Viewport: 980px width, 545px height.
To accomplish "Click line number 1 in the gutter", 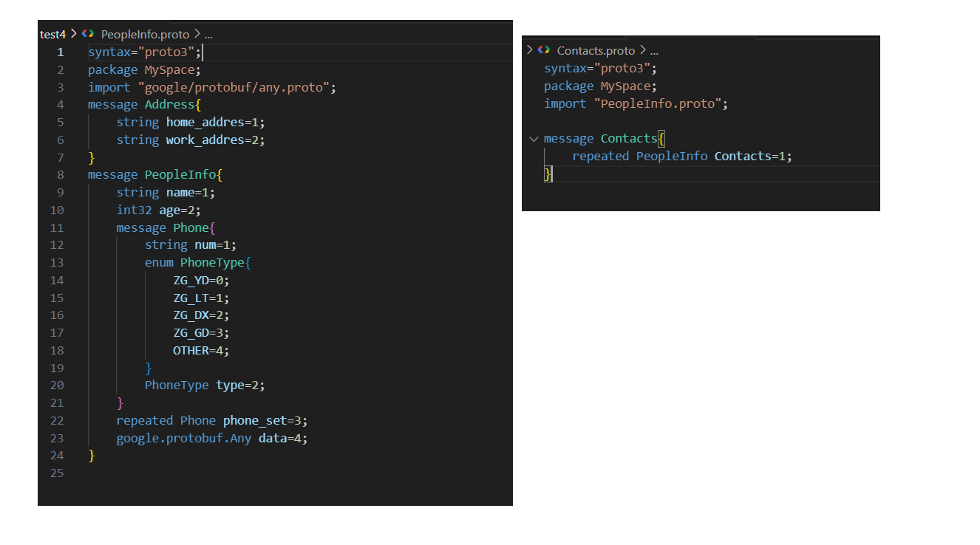I will point(60,52).
